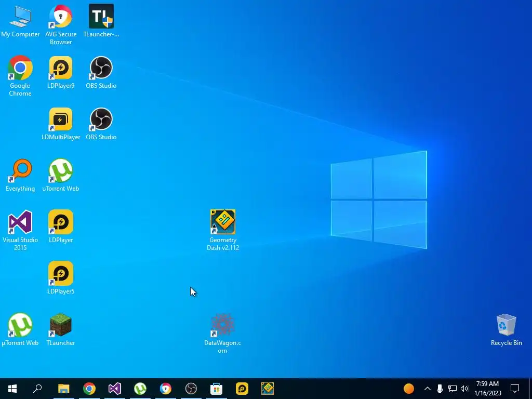Open the volume control in tray
This screenshot has height=399, width=532.
[464, 389]
